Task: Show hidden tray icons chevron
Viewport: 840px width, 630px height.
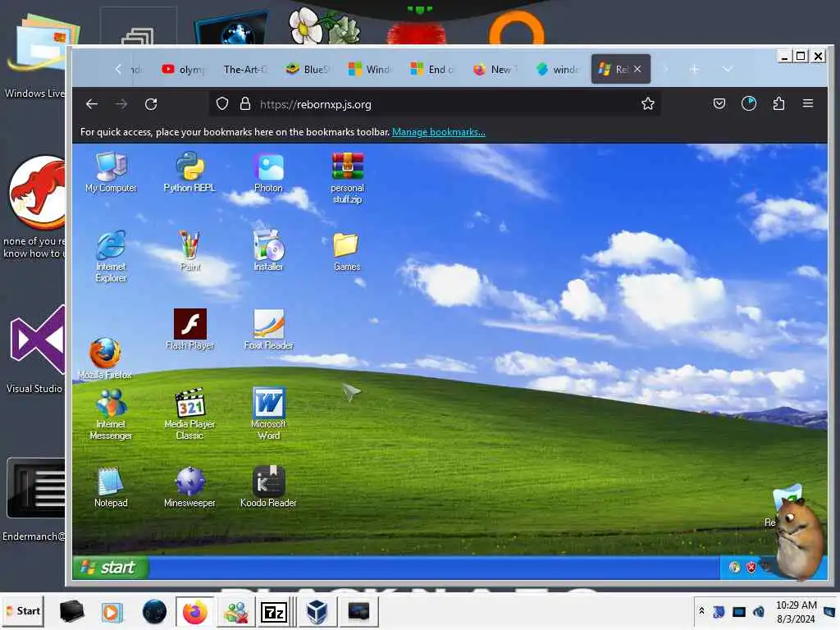Action: click(x=701, y=611)
